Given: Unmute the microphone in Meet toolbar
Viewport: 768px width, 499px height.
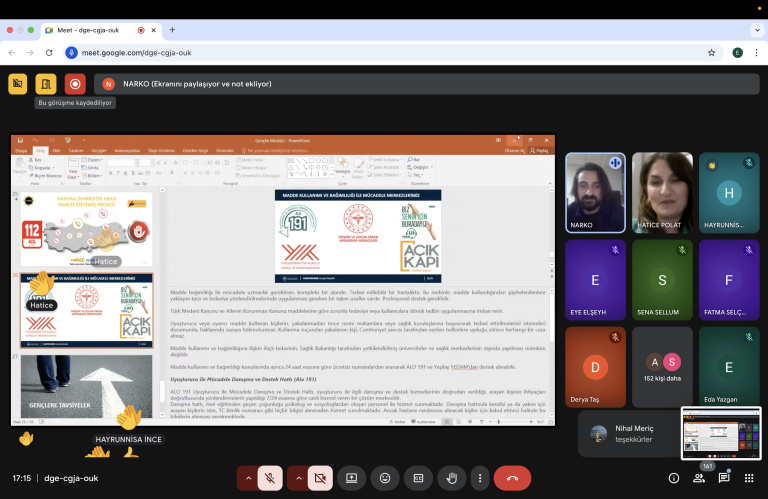Looking at the screenshot, I should pyautogui.click(x=268, y=478).
